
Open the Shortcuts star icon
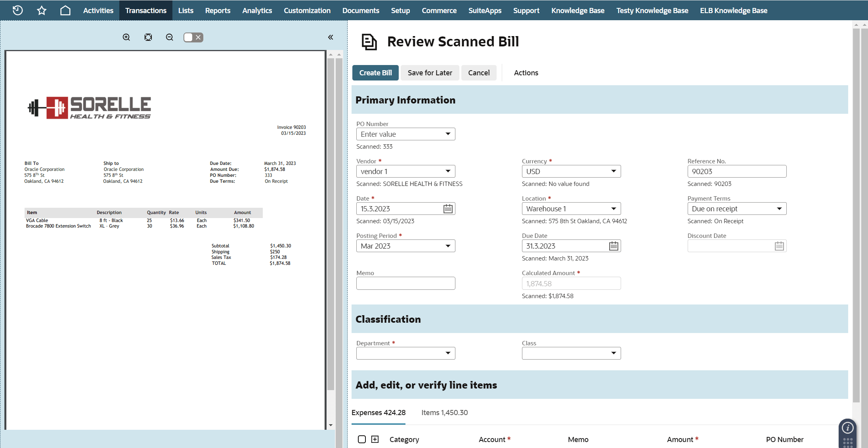click(42, 10)
